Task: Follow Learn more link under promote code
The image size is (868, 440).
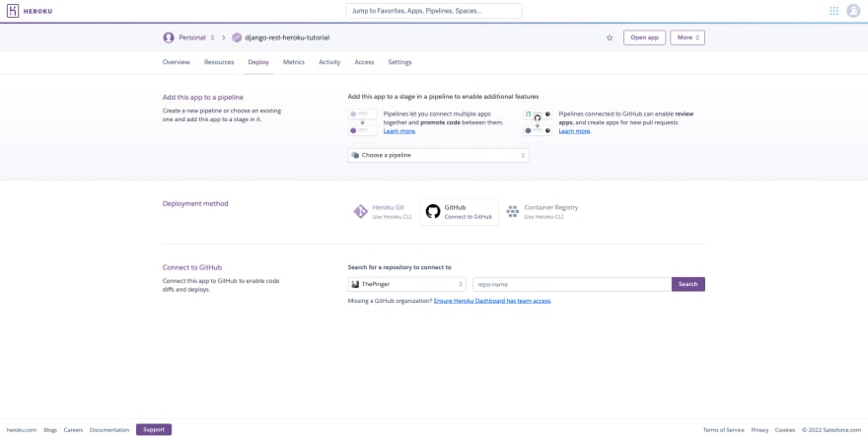Action: click(x=399, y=131)
